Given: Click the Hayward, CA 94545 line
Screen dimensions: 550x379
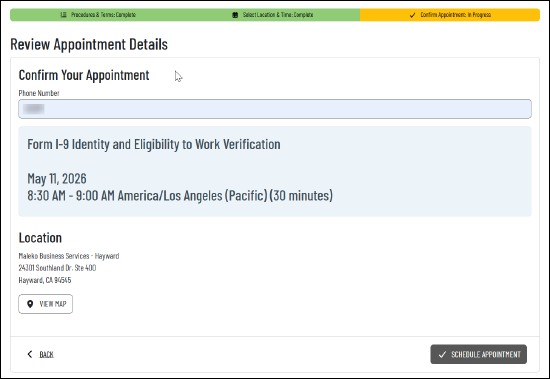Looking at the screenshot, I should [45, 280].
